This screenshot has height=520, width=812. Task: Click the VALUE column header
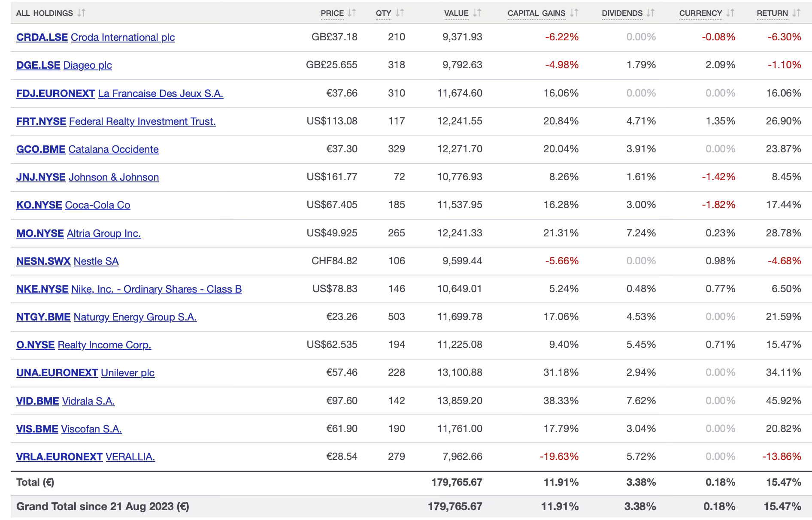456,13
